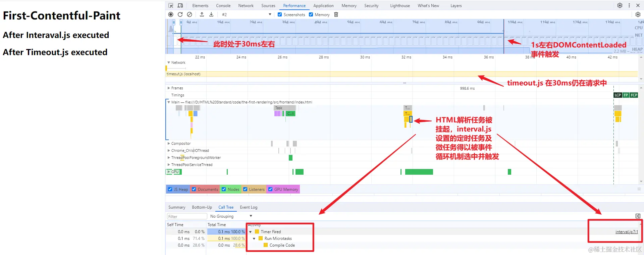This screenshot has width=644, height=255.
Task: Toggle the heaviest stack sidebar icon
Action: (x=638, y=216)
